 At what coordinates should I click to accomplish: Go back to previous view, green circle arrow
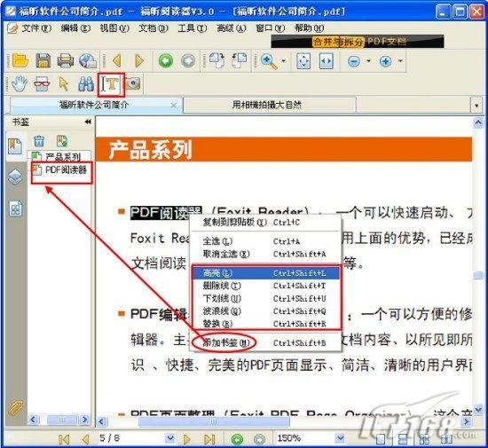166,60
